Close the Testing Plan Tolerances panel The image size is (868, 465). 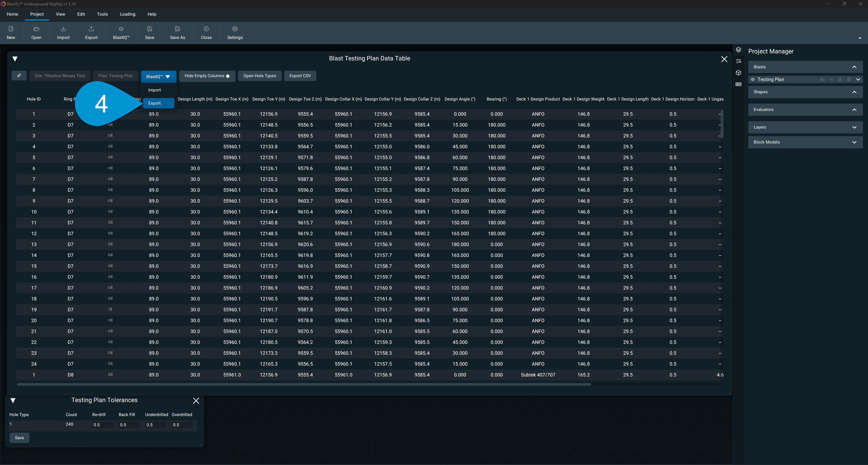pos(196,401)
